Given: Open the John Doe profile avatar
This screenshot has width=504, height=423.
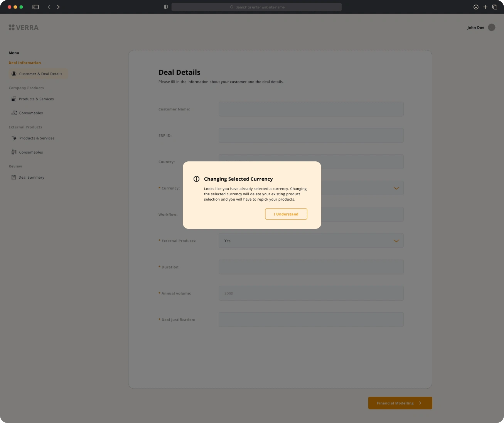Looking at the screenshot, I should tap(492, 27).
